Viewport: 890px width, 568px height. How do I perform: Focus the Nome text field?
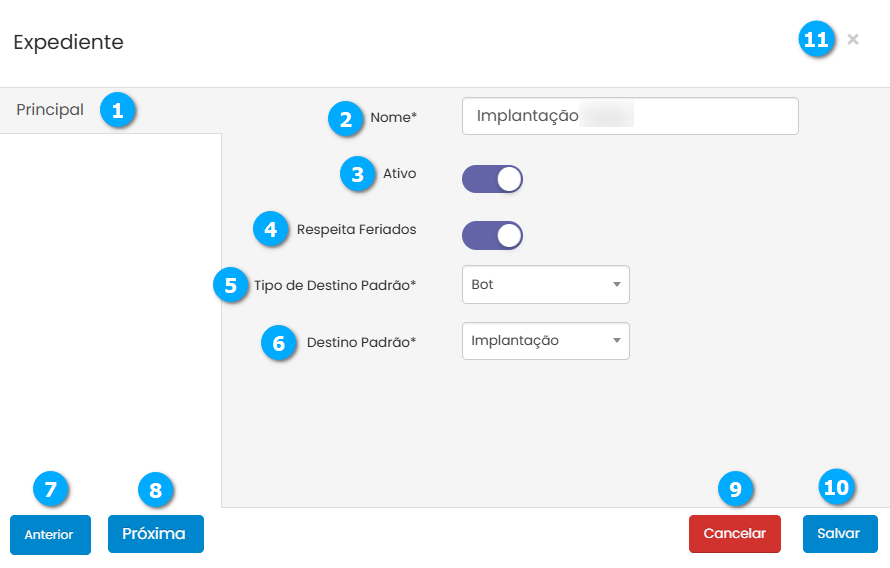click(630, 116)
